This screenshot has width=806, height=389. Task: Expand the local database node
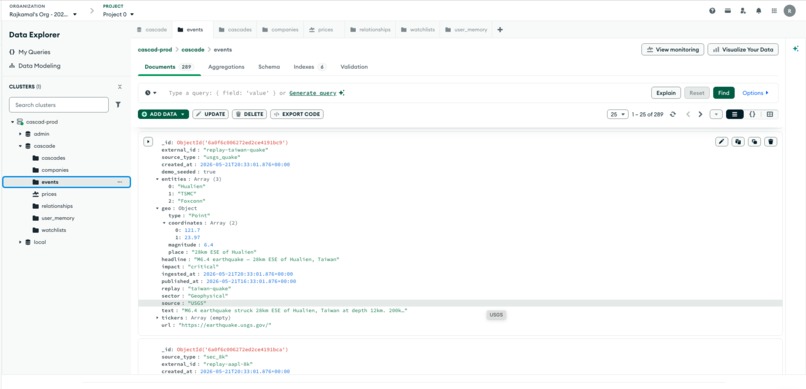click(21, 242)
